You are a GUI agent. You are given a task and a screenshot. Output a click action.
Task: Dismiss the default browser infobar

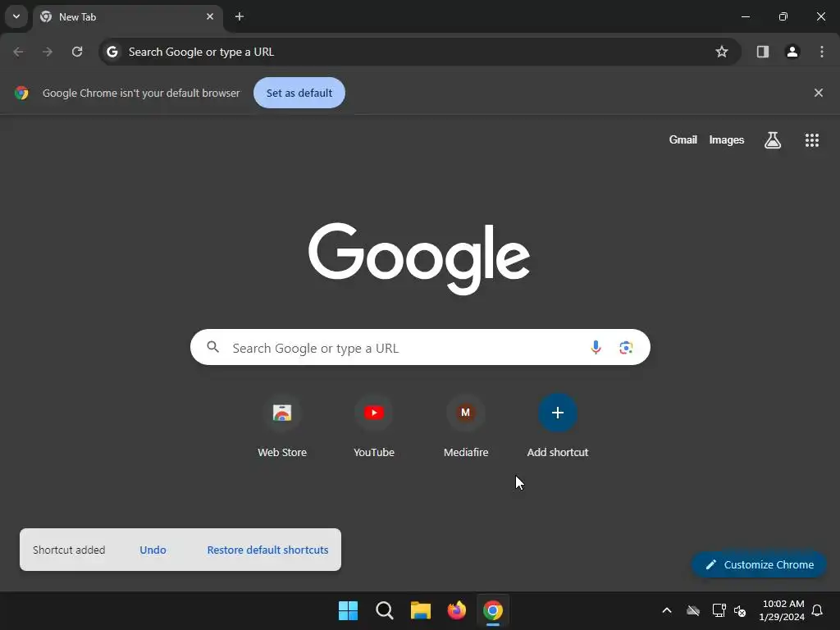(x=818, y=94)
